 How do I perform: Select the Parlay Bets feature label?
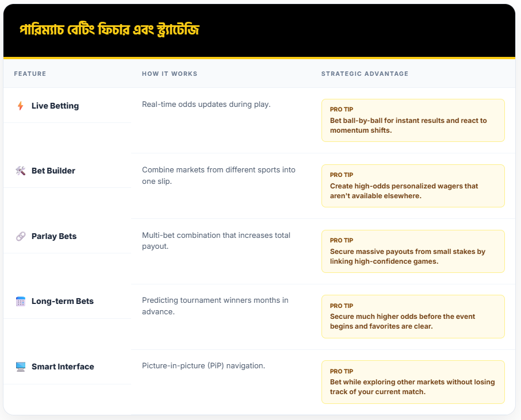coord(54,236)
